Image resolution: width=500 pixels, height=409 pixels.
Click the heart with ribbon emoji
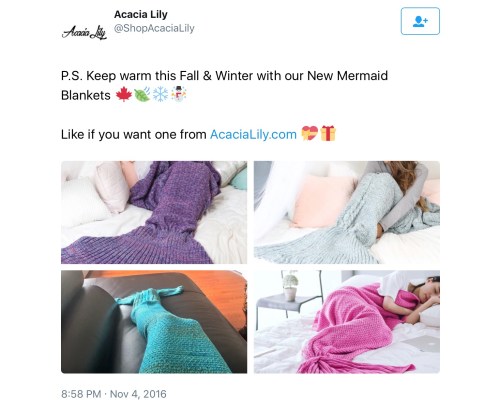coord(309,134)
